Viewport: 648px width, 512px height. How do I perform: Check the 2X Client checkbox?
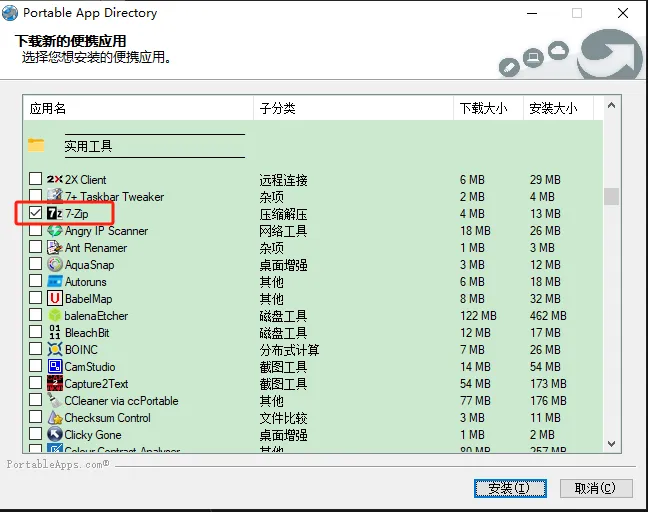pyautogui.click(x=36, y=179)
